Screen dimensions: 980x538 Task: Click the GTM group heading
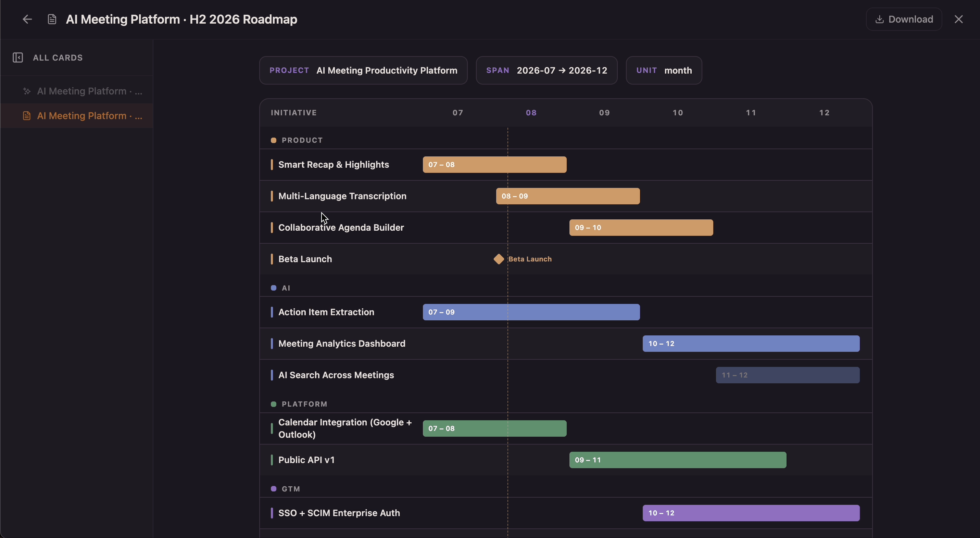click(291, 489)
